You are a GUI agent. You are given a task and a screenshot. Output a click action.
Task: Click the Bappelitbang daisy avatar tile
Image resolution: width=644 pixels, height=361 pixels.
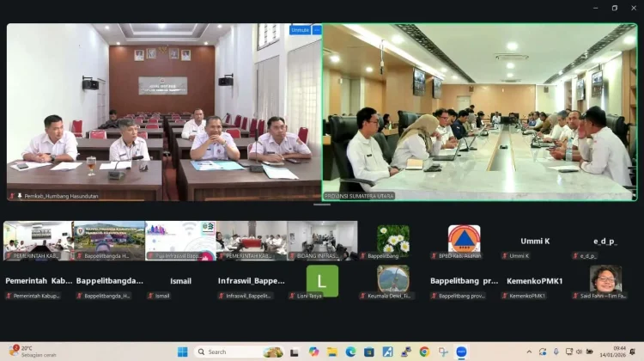[393, 239]
